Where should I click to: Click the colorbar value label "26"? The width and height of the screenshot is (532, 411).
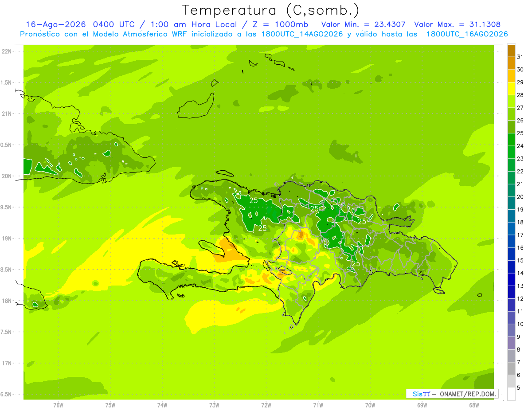(x=520, y=121)
